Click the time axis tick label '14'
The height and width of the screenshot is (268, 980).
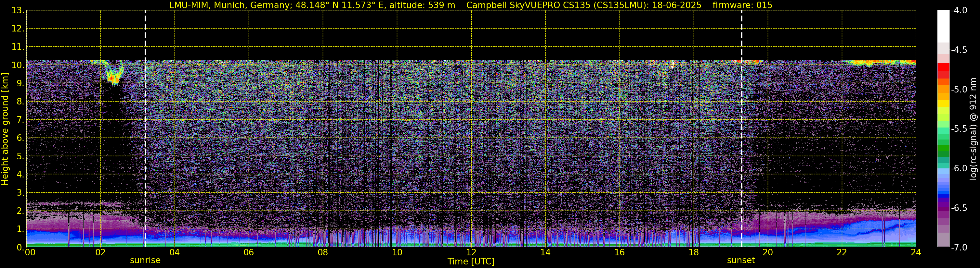pos(545,252)
